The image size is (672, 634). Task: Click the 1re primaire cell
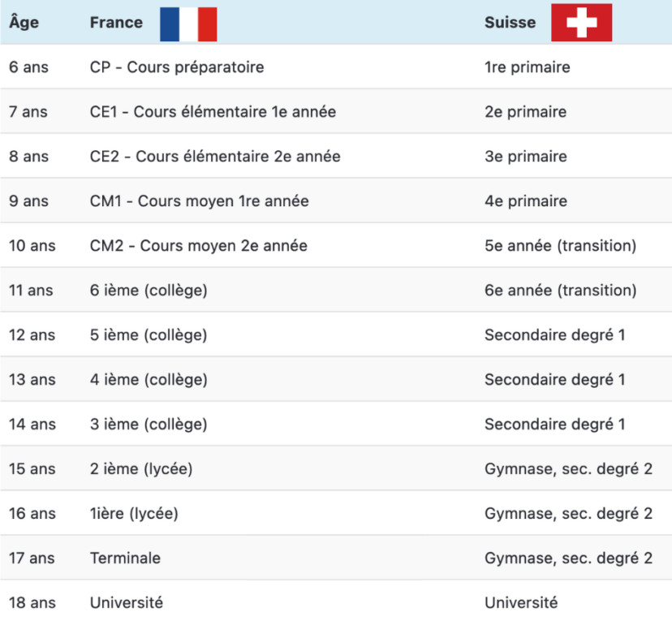pyautogui.click(x=527, y=67)
